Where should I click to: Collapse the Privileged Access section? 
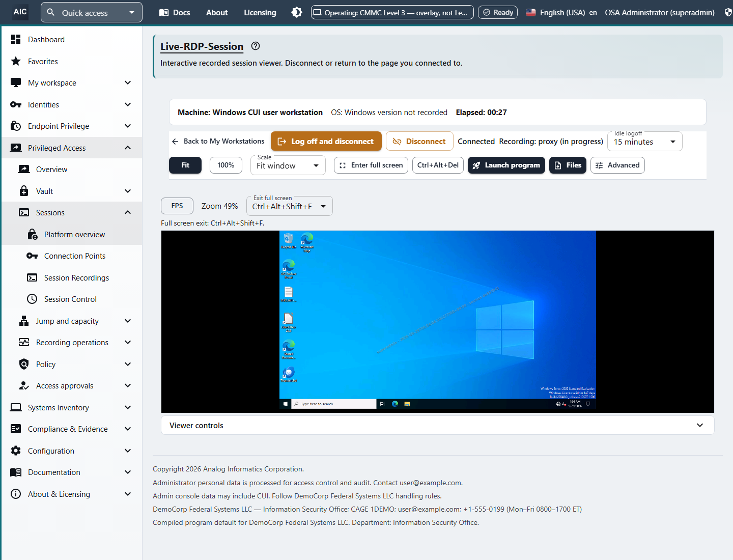coord(72,148)
